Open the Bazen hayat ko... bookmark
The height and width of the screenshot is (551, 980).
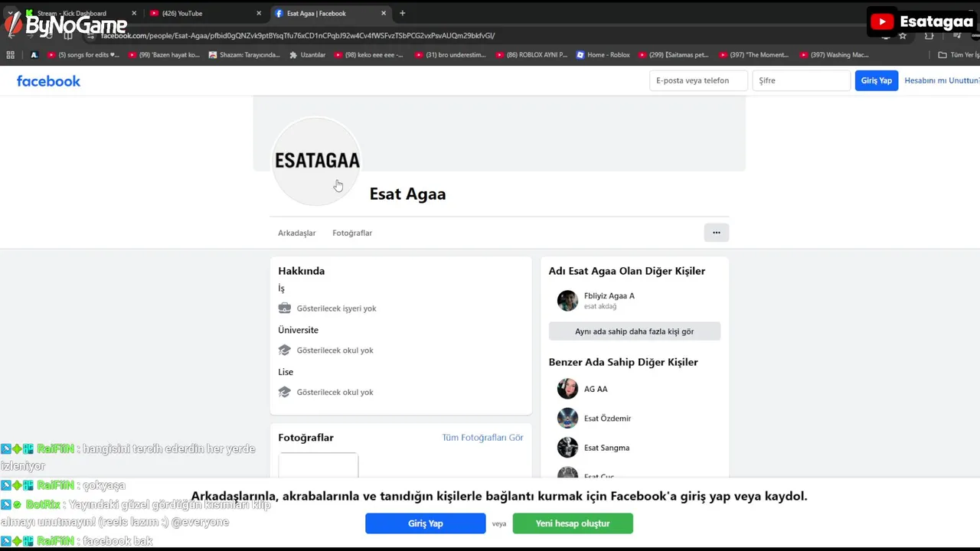(164, 55)
